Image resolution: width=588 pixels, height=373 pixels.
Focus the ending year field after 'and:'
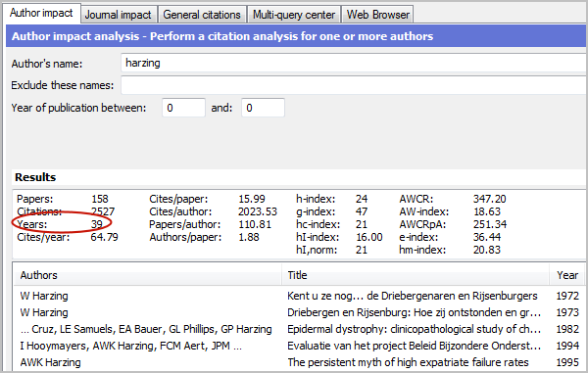point(264,108)
